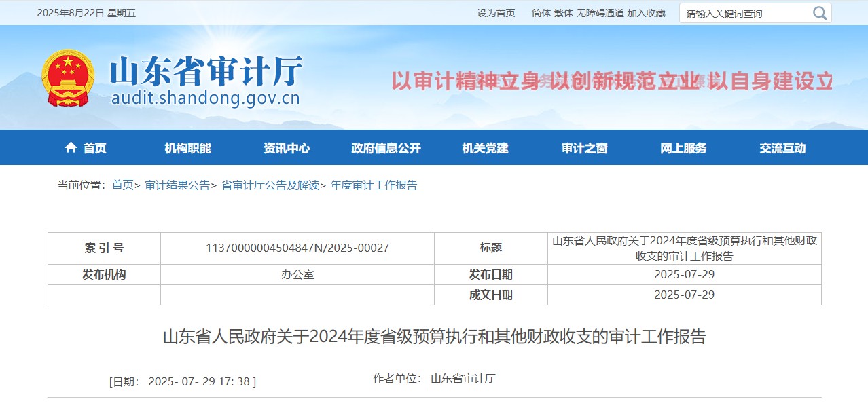This screenshot has width=868, height=414.
Task: Click the main article headline
Action: 434,337
